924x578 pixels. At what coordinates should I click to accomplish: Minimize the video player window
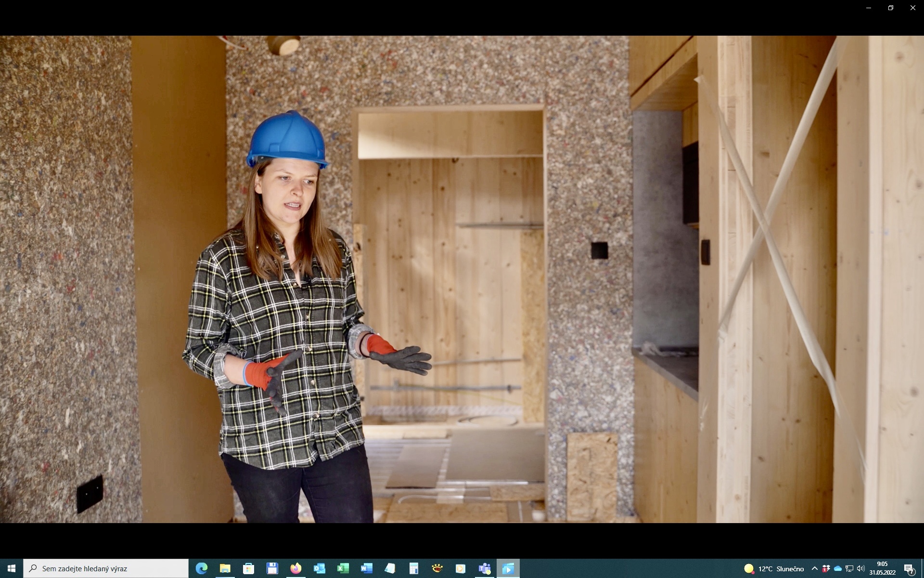(869, 8)
